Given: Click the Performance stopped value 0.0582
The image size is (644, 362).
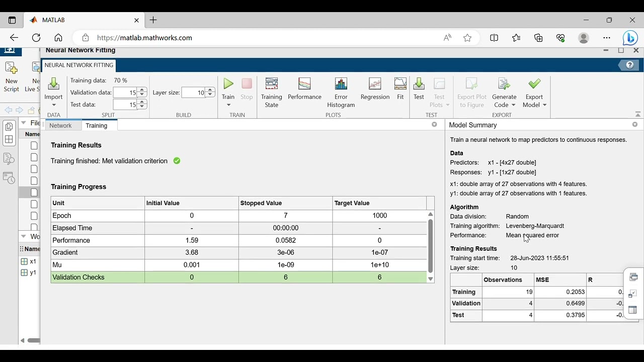Looking at the screenshot, I should tap(286, 240).
